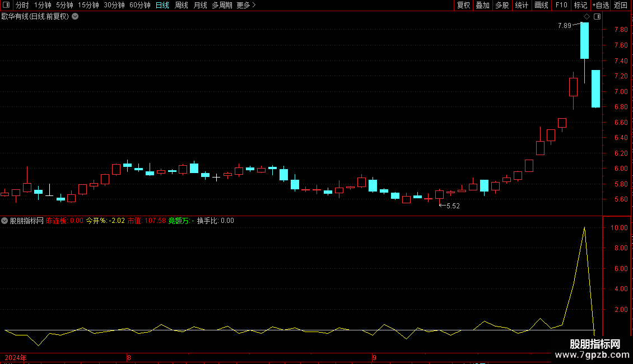The height and width of the screenshot is (364, 633).
Task: Switch to 月线 monthly chart
Action: point(200,5)
